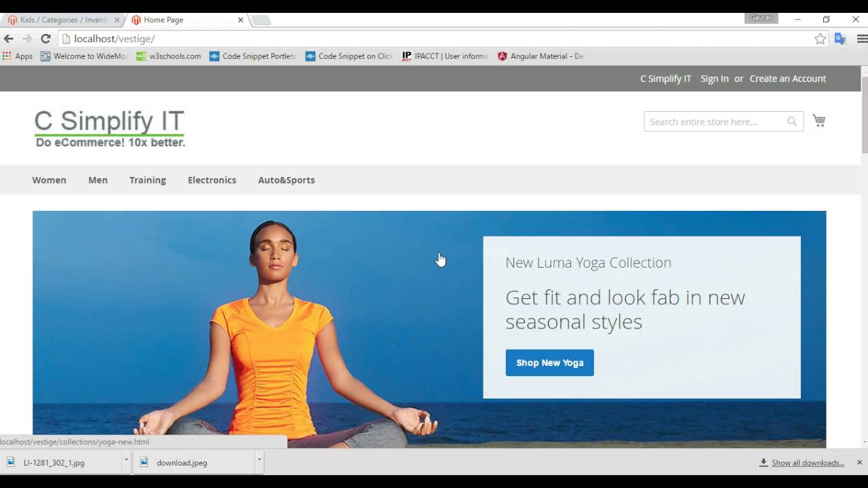
Task: Open the IPACCT User information bookmark
Action: [x=446, y=56]
